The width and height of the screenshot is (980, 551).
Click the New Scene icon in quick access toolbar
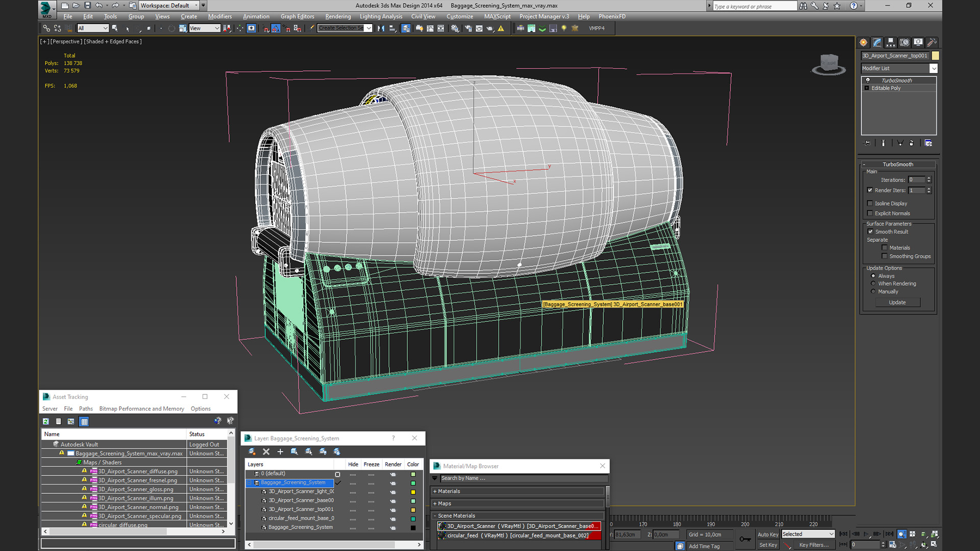(65, 6)
